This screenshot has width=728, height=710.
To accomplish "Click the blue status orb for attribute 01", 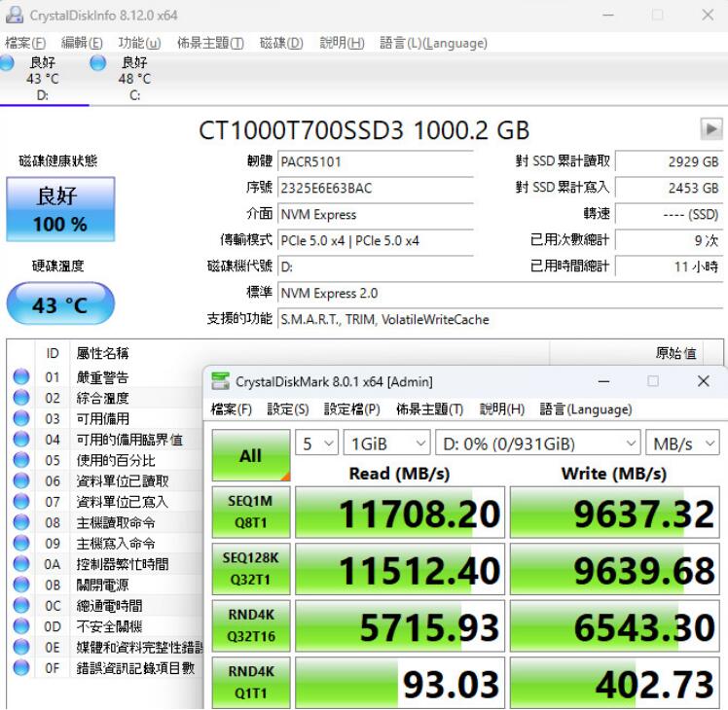I will pos(20,376).
